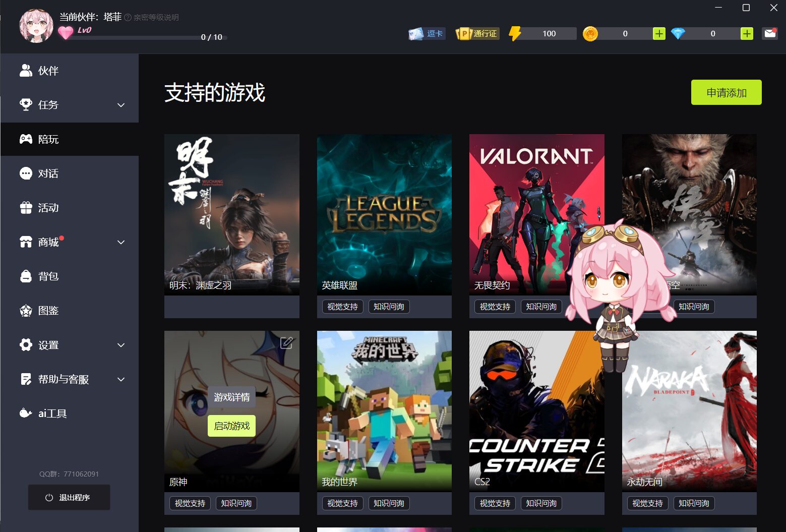This screenshot has height=532, width=786.
Task: Click the 活动 gift box icon
Action: [26, 208]
